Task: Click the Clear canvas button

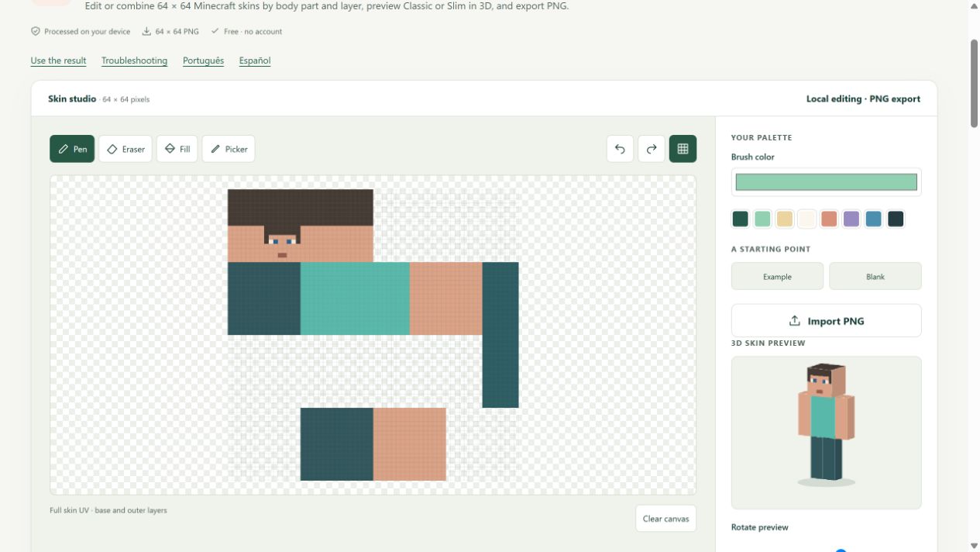Action: click(x=665, y=519)
